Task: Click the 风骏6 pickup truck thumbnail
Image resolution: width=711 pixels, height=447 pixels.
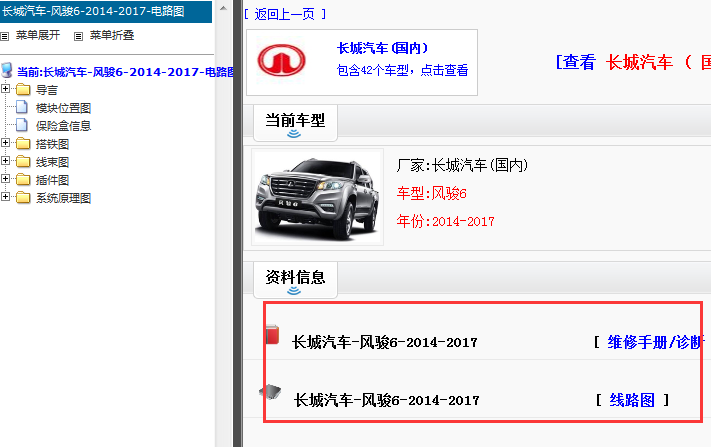Action: click(x=316, y=197)
